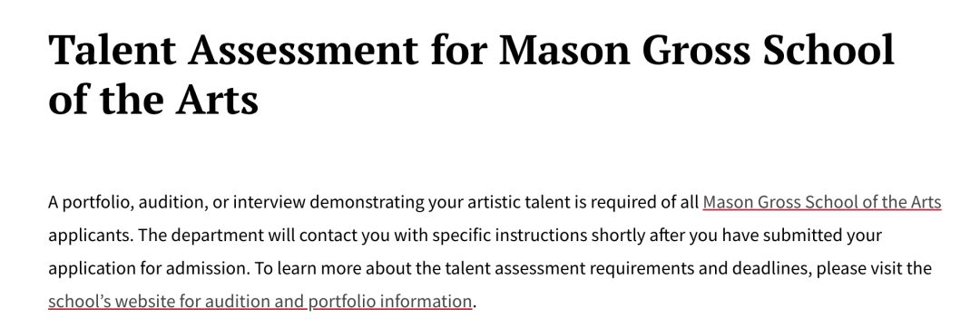The image size is (980, 328).
Task: Click the word "Gross" in the inline school link
Action: click(779, 203)
